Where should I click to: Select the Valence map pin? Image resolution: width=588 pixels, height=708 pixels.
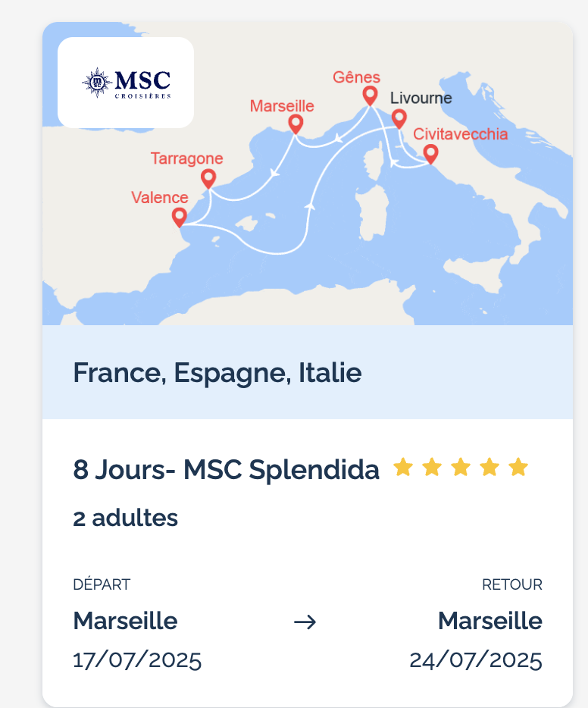[179, 218]
